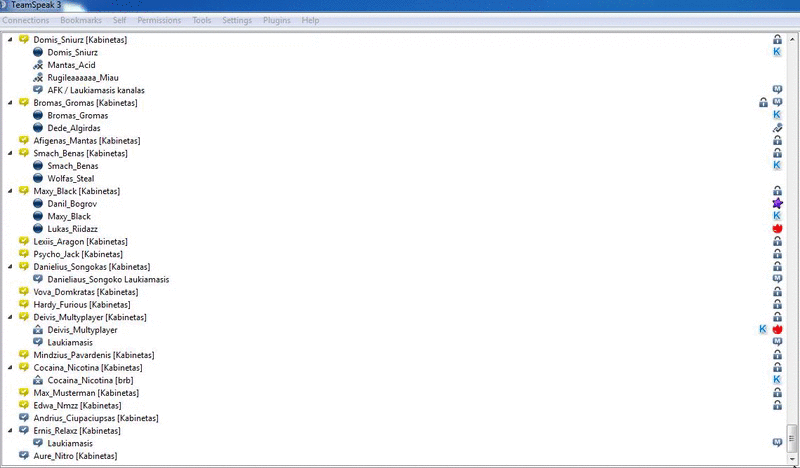Screen dimensions: 800x468
Task: Collapse the Bromas_Gromas [Kabinetas] channel
Action: (10, 103)
